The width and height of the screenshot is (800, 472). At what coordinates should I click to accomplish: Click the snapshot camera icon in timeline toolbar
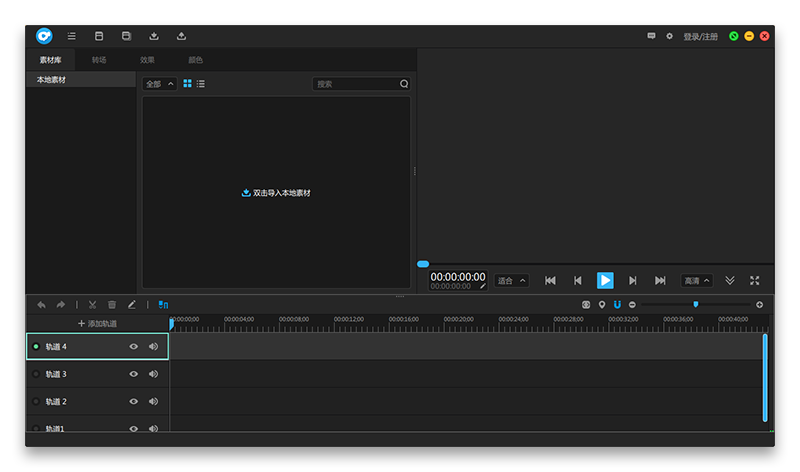(x=586, y=305)
